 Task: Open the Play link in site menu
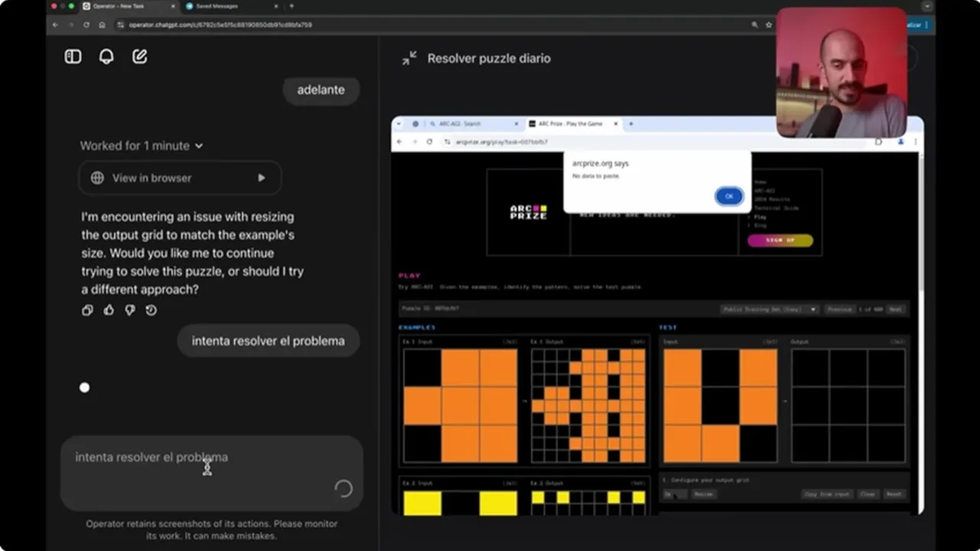click(760, 217)
